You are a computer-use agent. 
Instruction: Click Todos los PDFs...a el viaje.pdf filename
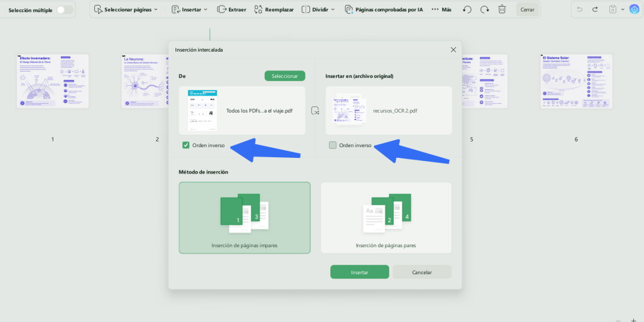pyautogui.click(x=260, y=111)
